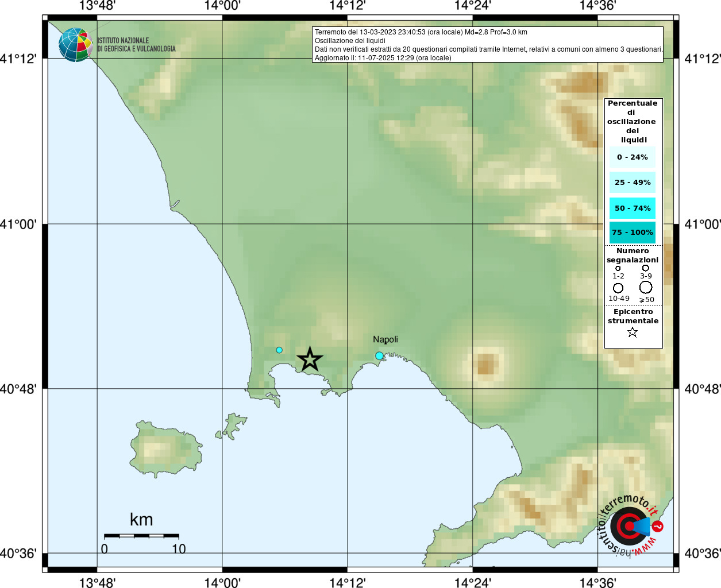Click the haisentitoilterremoto.it target logo
The width and height of the screenshot is (721, 588).
click(x=627, y=525)
